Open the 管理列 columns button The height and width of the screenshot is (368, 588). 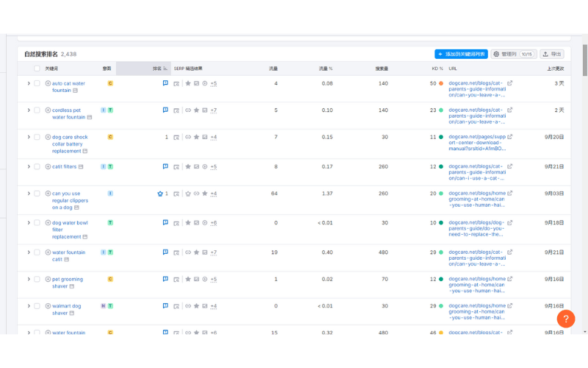[x=514, y=54]
